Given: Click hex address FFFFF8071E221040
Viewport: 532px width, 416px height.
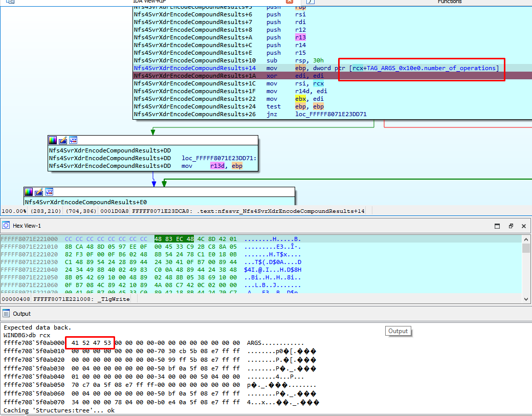Looking at the screenshot, I should point(29,270).
